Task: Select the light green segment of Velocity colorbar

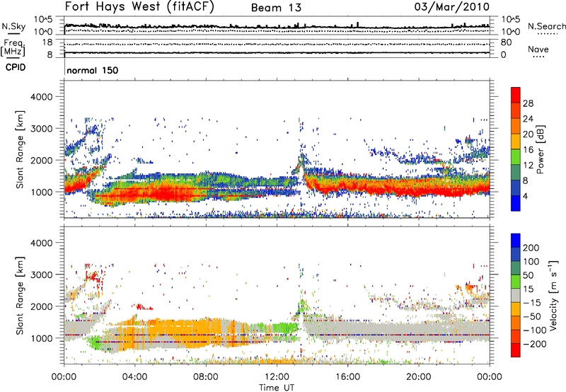Action: point(516,282)
